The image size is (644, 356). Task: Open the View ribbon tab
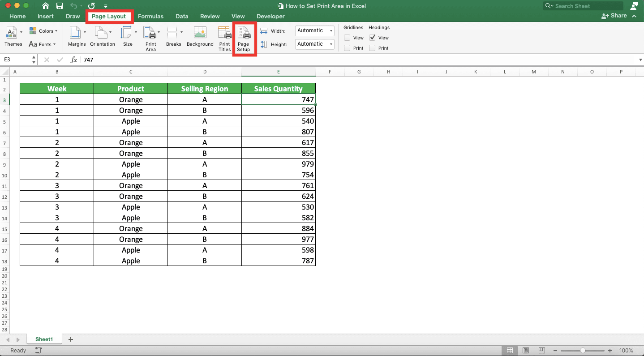coord(238,16)
